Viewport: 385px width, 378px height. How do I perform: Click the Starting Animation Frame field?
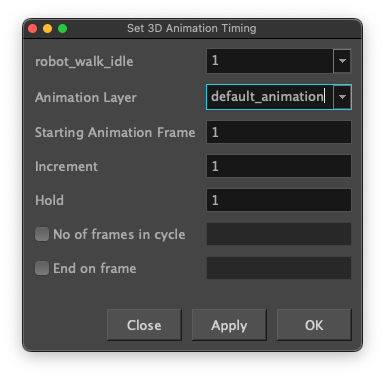click(279, 132)
